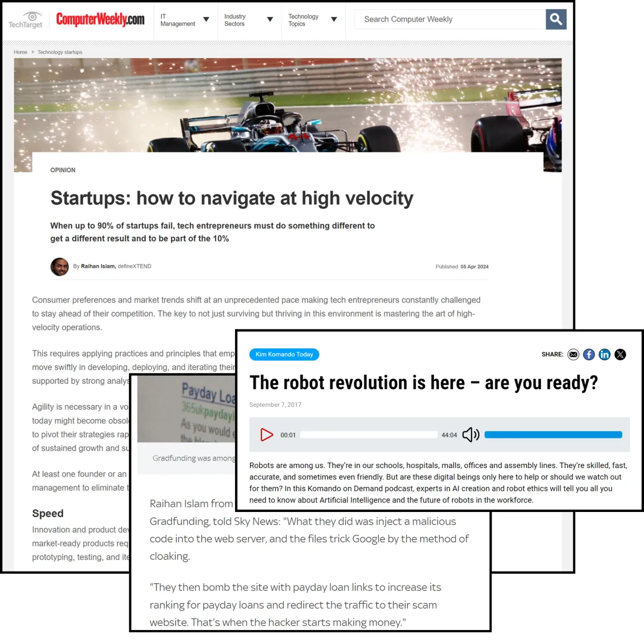Image resolution: width=644 pixels, height=644 pixels.
Task: Click the article headline about startups
Action: [x=232, y=198]
